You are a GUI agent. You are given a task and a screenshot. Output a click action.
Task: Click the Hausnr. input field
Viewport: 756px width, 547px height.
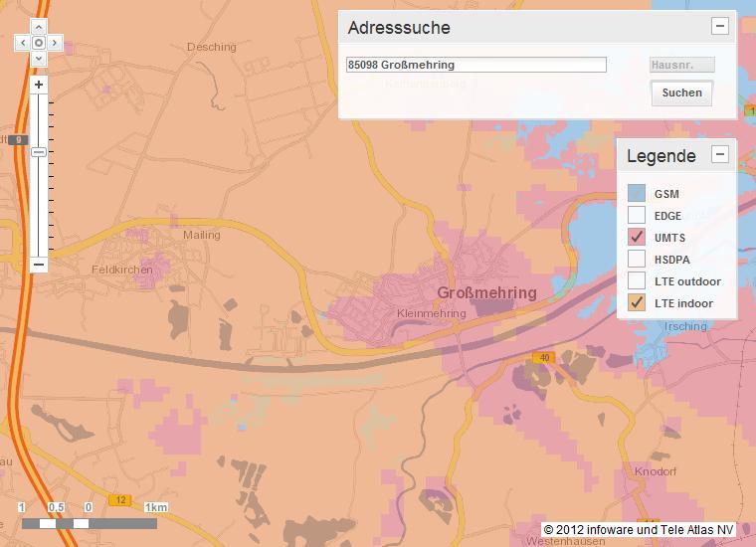pos(681,65)
